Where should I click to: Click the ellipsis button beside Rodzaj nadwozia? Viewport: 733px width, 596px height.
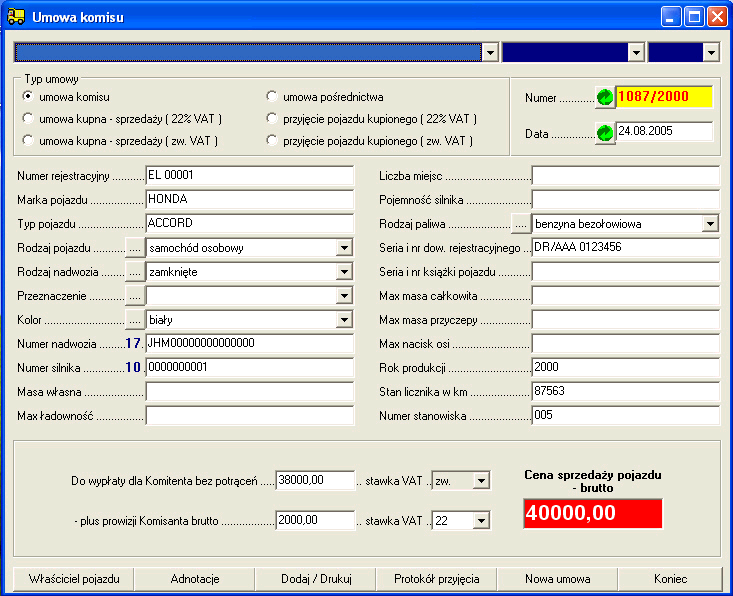click(x=135, y=271)
